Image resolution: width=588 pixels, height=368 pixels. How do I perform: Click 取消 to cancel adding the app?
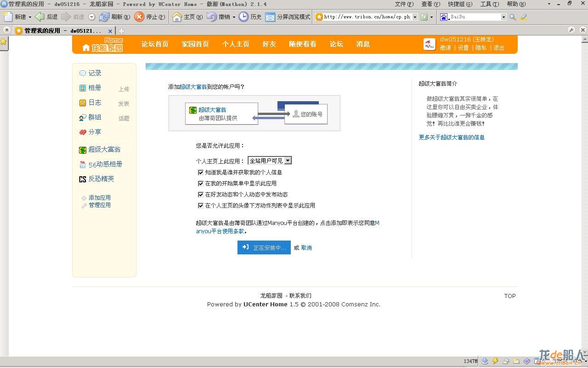(x=306, y=248)
